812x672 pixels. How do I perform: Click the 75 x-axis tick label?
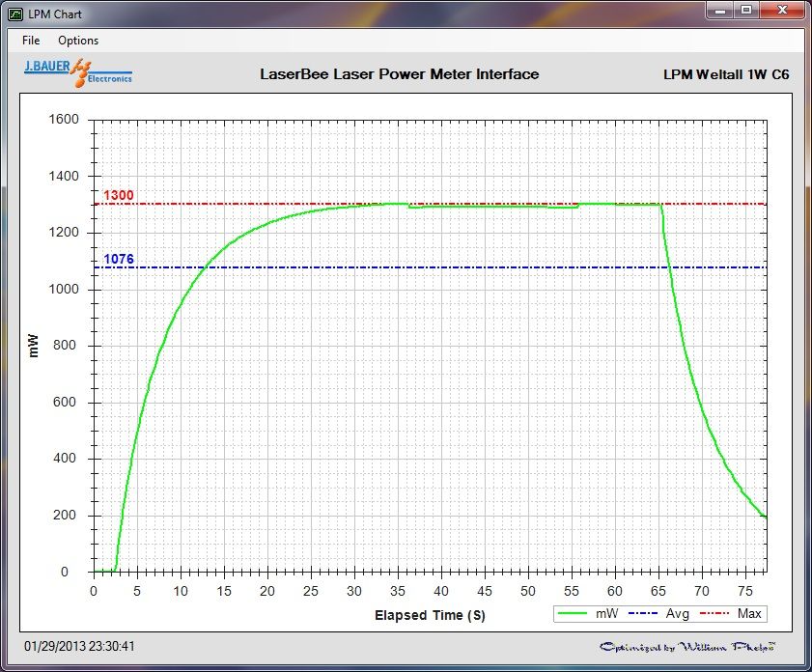[x=745, y=591]
